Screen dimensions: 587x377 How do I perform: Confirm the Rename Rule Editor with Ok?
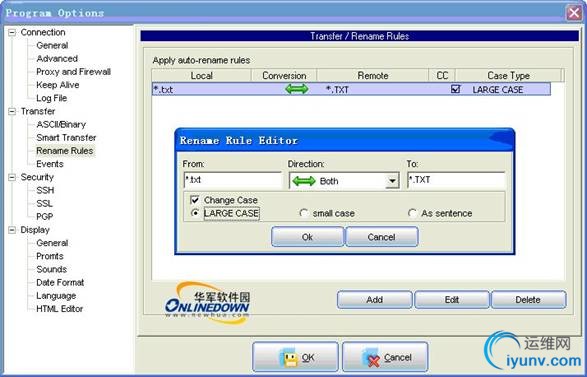[x=307, y=237]
